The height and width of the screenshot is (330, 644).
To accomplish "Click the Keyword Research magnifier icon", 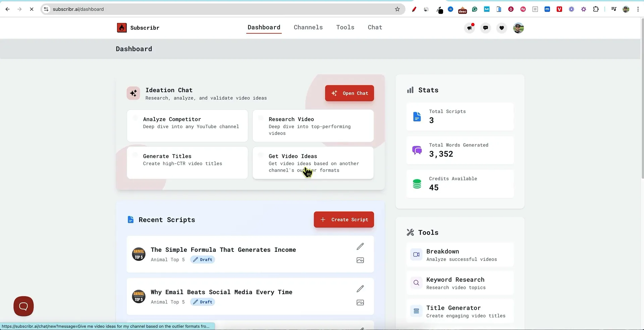I will 416,283.
